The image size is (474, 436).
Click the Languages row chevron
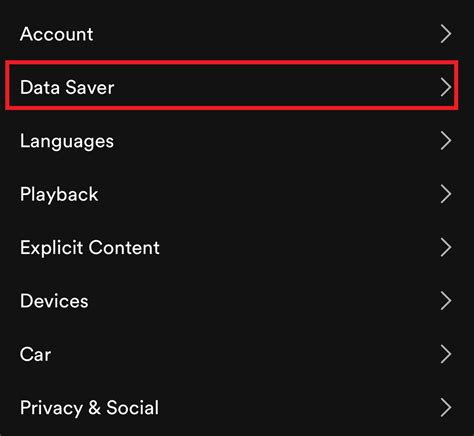446,140
